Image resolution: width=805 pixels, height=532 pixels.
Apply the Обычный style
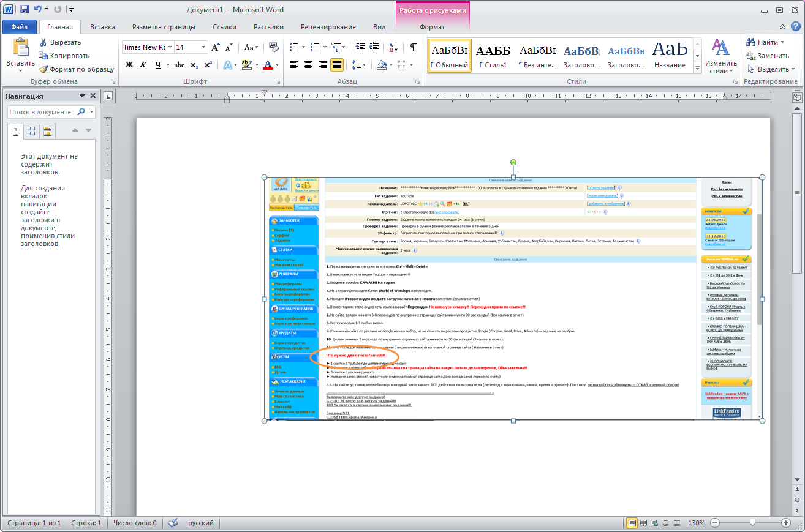point(450,56)
